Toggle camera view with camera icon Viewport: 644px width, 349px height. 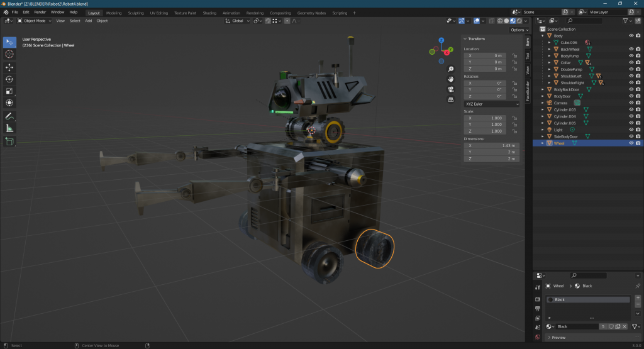[x=450, y=89]
